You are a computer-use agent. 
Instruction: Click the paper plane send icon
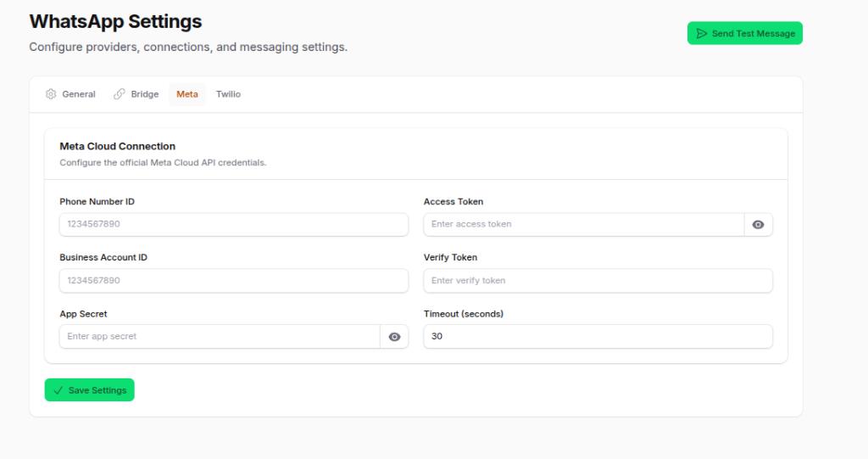(701, 33)
